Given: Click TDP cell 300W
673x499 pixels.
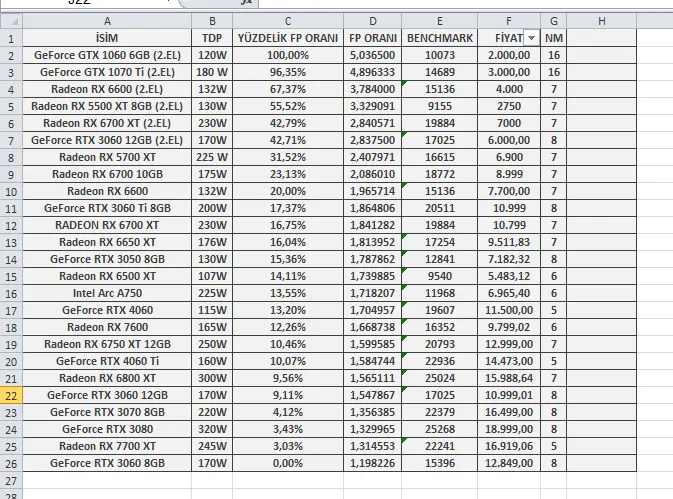Looking at the screenshot, I should pyautogui.click(x=212, y=378).
